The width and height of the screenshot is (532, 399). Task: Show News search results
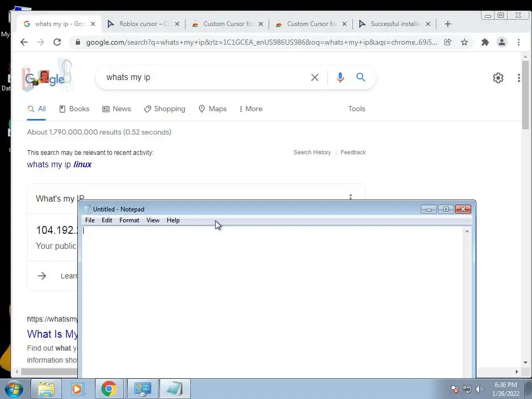coord(117,109)
